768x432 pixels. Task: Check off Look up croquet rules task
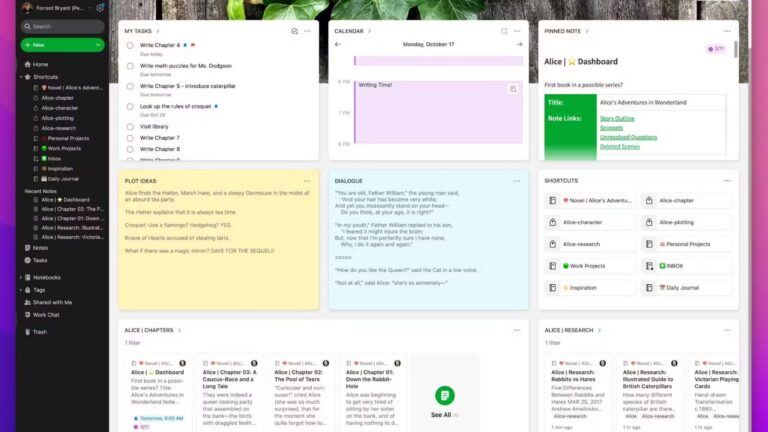coord(130,107)
